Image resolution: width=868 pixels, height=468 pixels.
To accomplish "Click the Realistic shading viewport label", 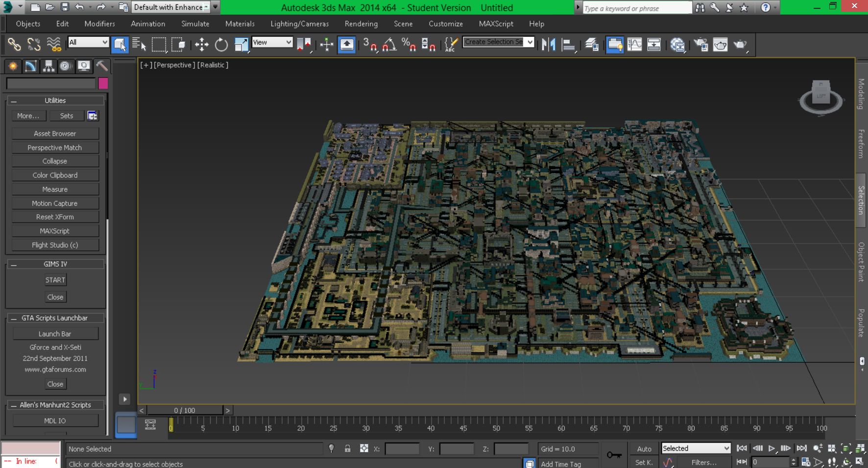I will point(213,65).
